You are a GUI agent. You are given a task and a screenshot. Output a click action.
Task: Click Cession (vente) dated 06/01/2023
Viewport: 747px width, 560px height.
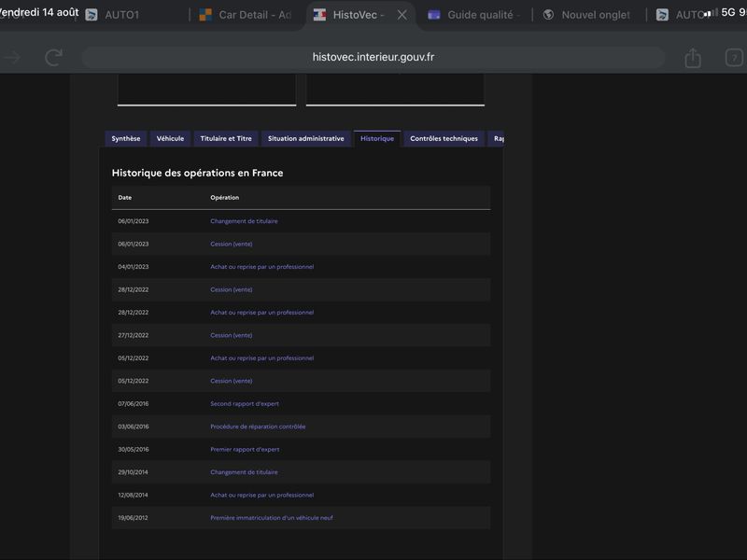(231, 244)
